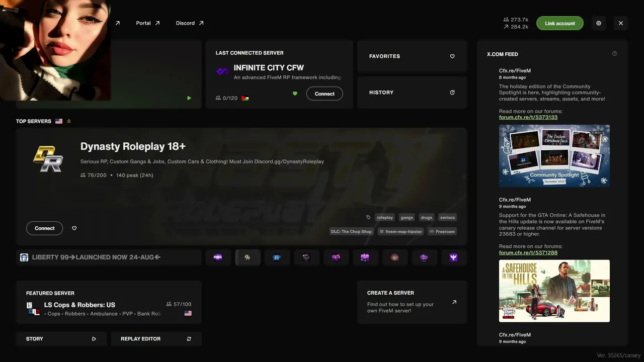Click the Story play icon
This screenshot has width=644, height=362.
94,339
